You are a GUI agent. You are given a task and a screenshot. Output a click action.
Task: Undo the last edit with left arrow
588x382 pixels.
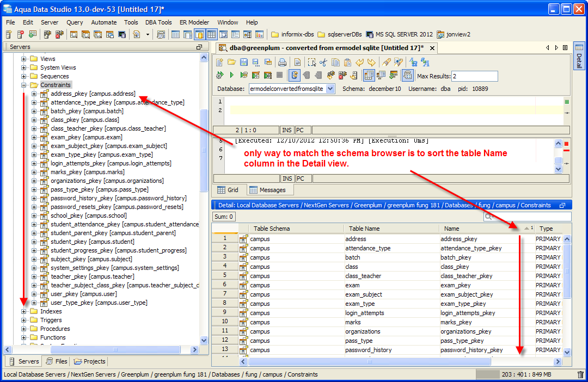click(360, 62)
